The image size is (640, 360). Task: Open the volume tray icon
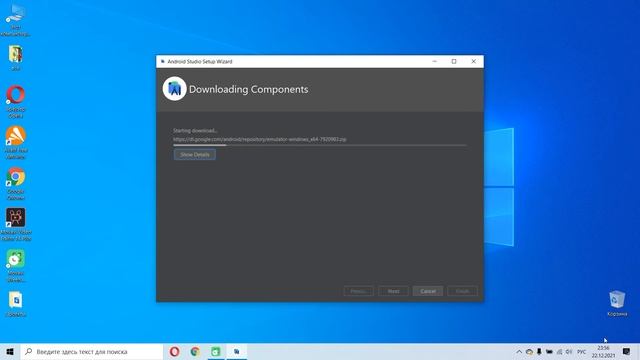pos(569,351)
